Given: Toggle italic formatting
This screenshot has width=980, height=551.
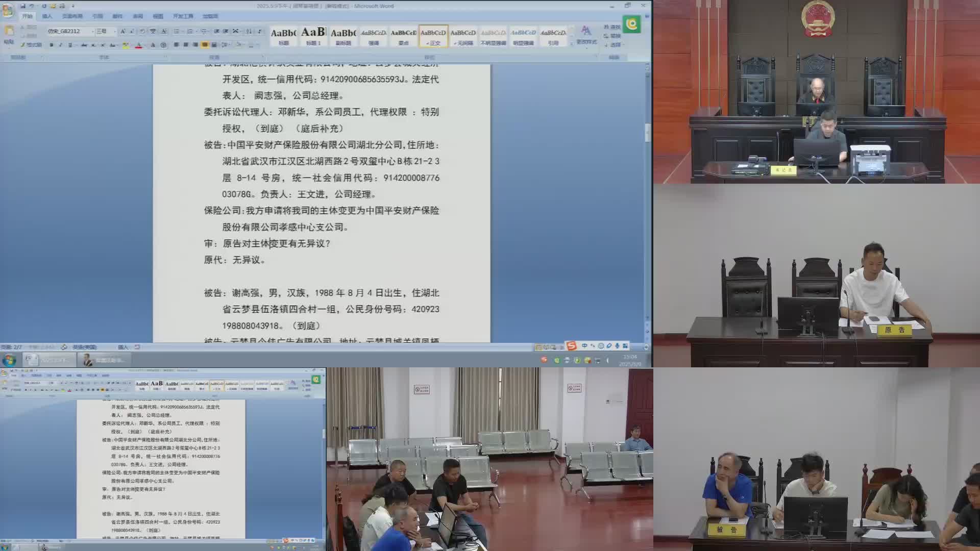Looking at the screenshot, I should (x=60, y=45).
